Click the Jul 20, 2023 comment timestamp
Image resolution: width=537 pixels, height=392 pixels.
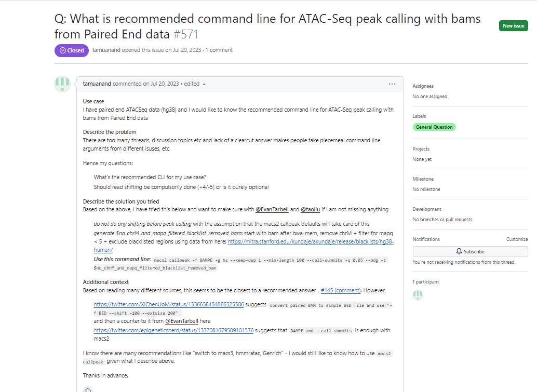tap(160, 84)
